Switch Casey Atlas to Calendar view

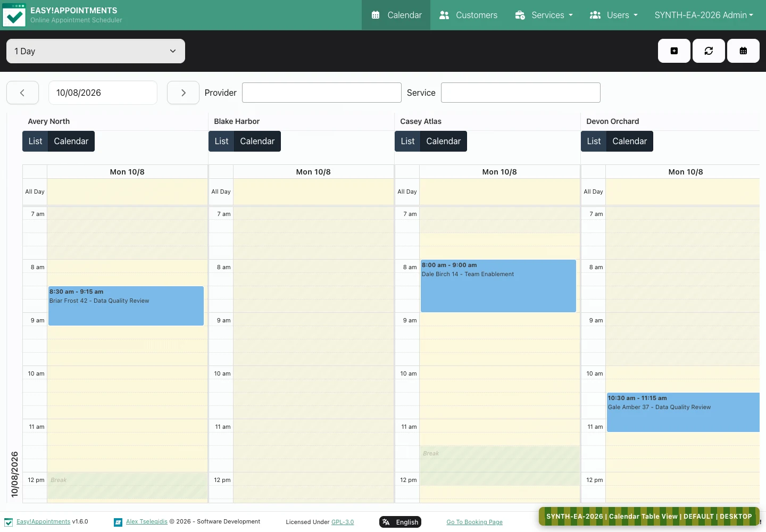tap(444, 141)
